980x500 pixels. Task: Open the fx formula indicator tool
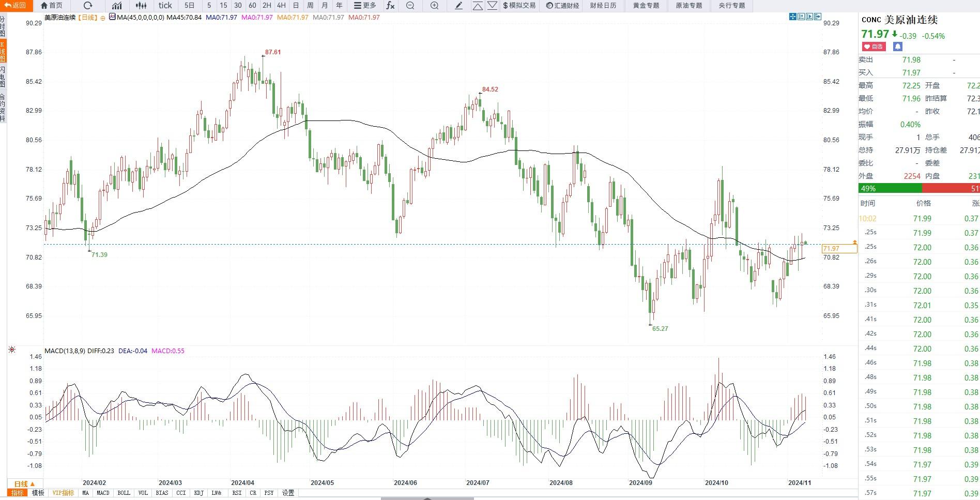pos(390,5)
